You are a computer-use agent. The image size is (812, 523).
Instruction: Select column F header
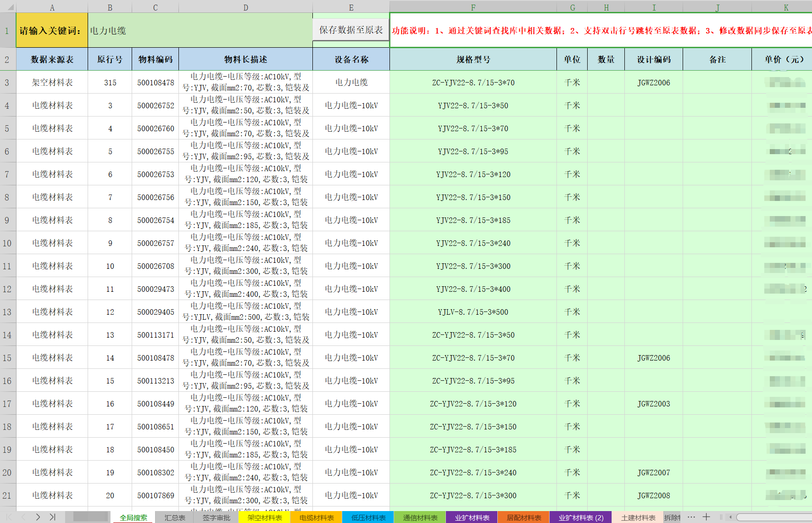473,7
